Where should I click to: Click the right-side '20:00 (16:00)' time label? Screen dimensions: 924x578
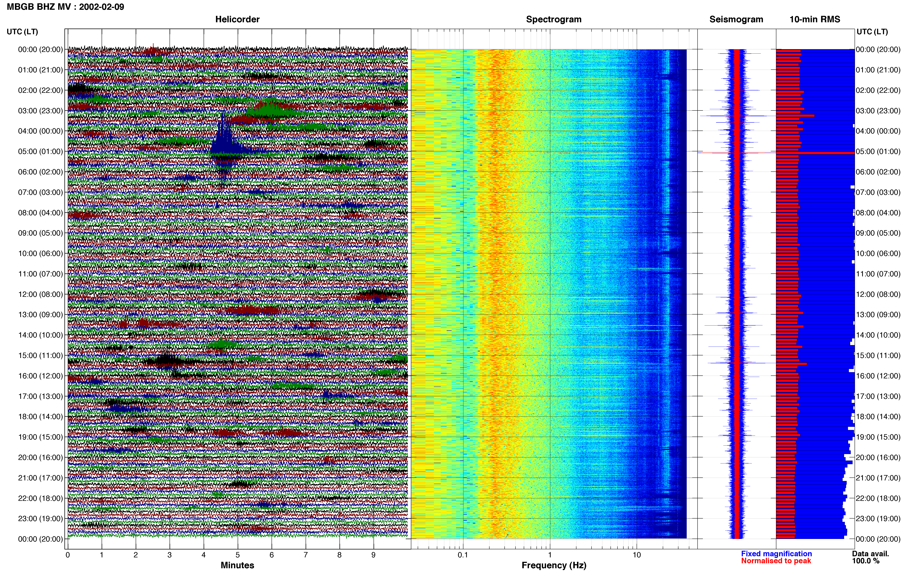(x=878, y=458)
